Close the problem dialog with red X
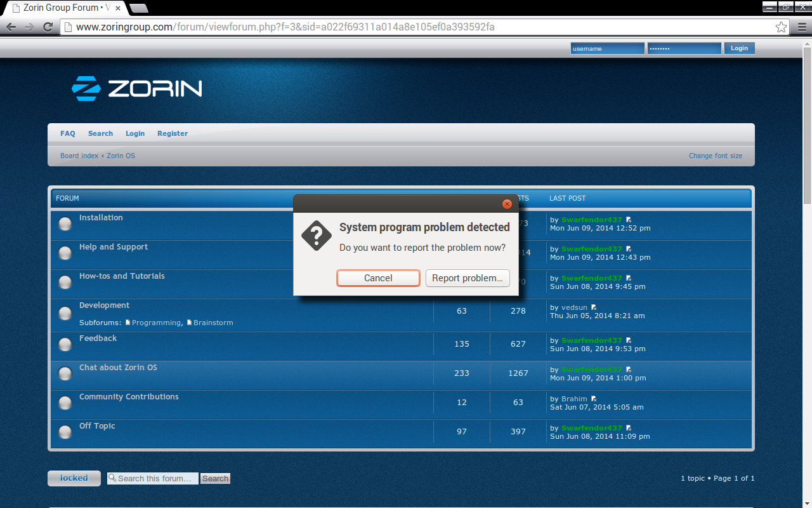The image size is (812, 508). pos(507,204)
